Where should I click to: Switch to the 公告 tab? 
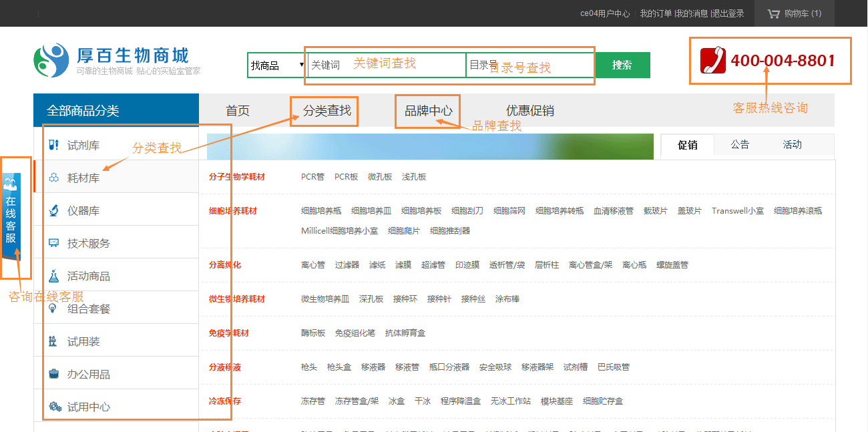740,144
